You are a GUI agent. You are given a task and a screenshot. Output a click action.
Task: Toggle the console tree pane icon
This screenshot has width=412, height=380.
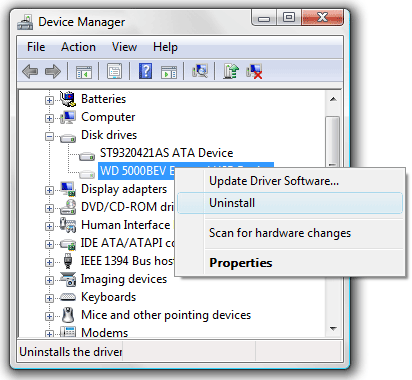[x=84, y=71]
